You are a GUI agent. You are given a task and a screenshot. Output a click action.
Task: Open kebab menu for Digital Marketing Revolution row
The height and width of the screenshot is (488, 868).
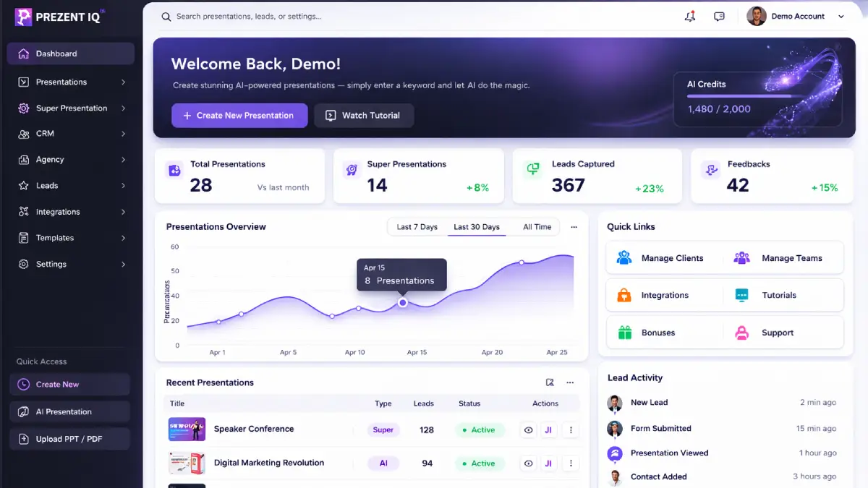coord(571,463)
